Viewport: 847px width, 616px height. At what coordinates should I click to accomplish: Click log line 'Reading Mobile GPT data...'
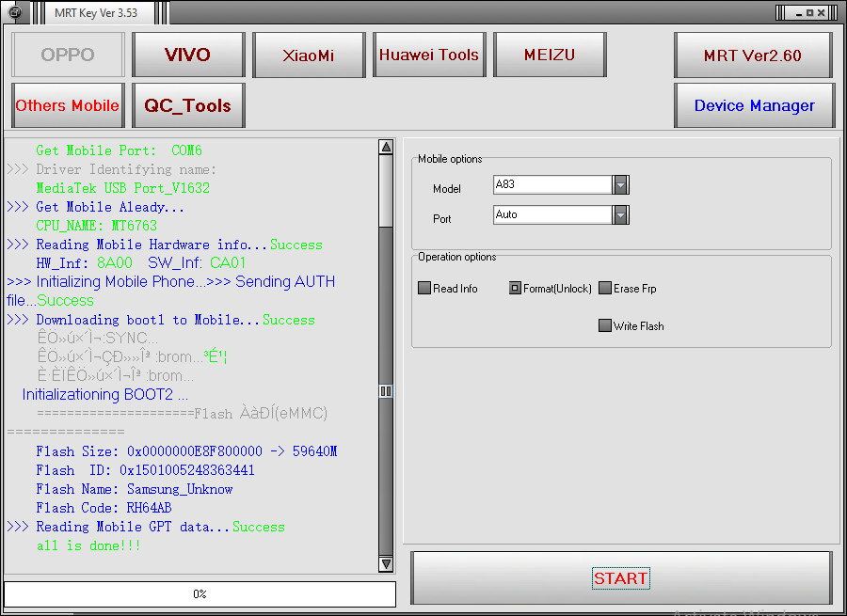tap(133, 527)
